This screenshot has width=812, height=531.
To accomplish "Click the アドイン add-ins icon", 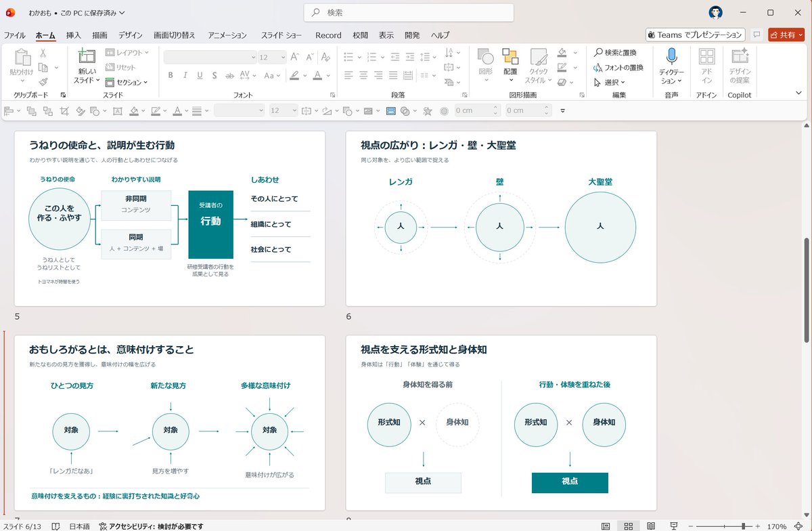I will pyautogui.click(x=706, y=57).
